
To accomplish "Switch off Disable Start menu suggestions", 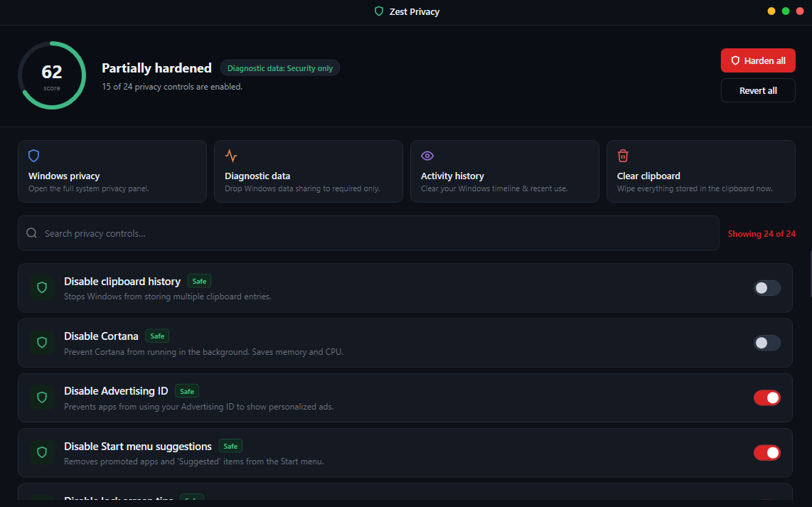I will pos(767,453).
